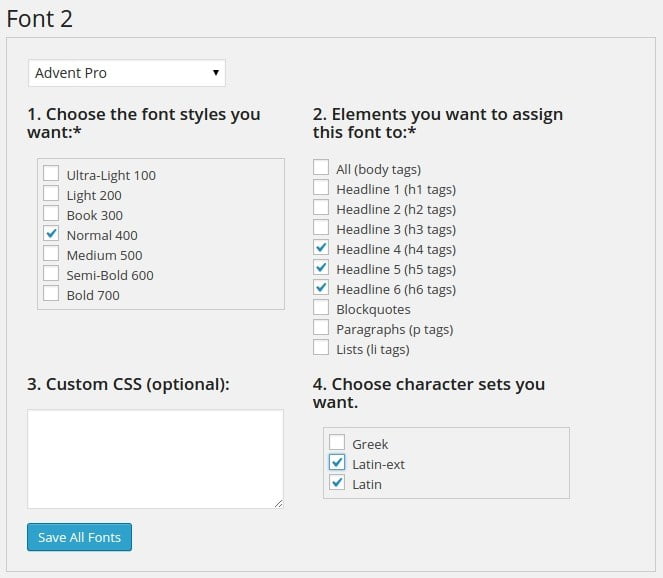663x578 pixels.
Task: Tick the Book 300 checkbox
Action: [x=51, y=213]
